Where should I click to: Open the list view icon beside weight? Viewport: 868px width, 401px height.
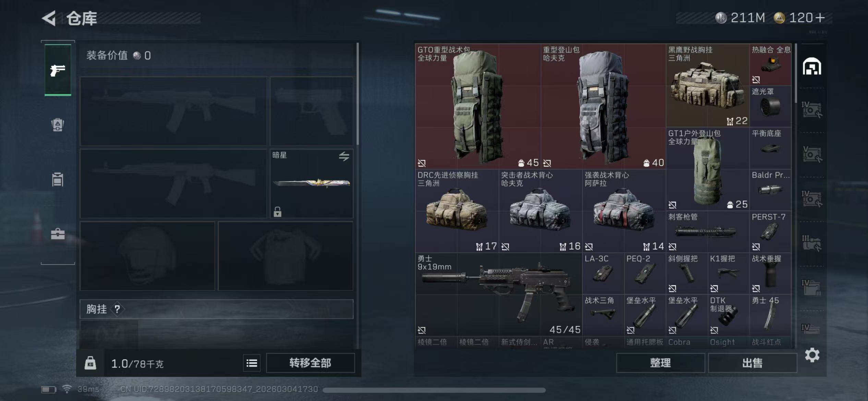[252, 363]
